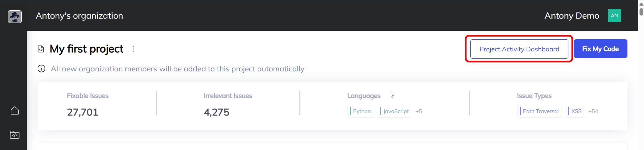644x150 pixels.
Task: Select the Python language tag
Action: pos(361,111)
